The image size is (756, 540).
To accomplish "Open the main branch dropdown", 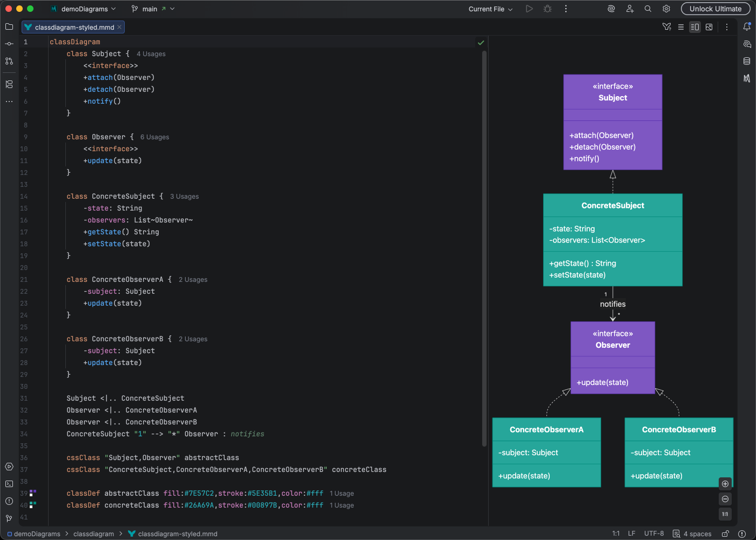I will pyautogui.click(x=153, y=9).
